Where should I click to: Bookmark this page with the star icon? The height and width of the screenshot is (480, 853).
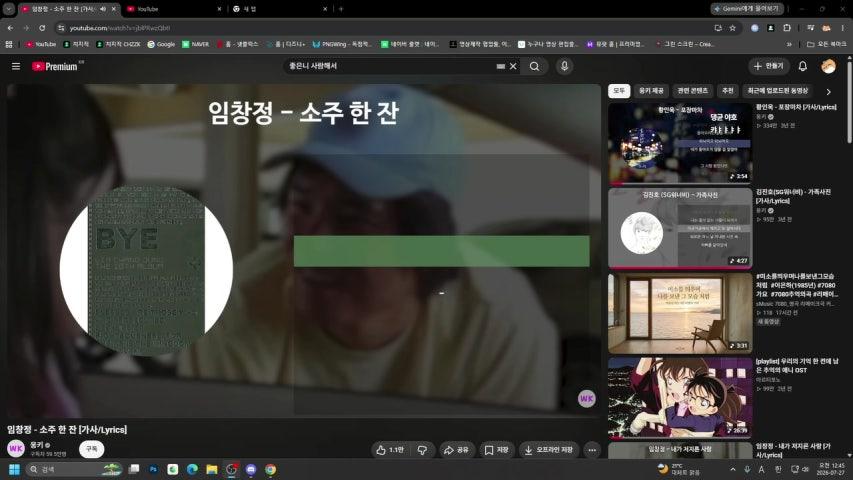click(x=732, y=28)
